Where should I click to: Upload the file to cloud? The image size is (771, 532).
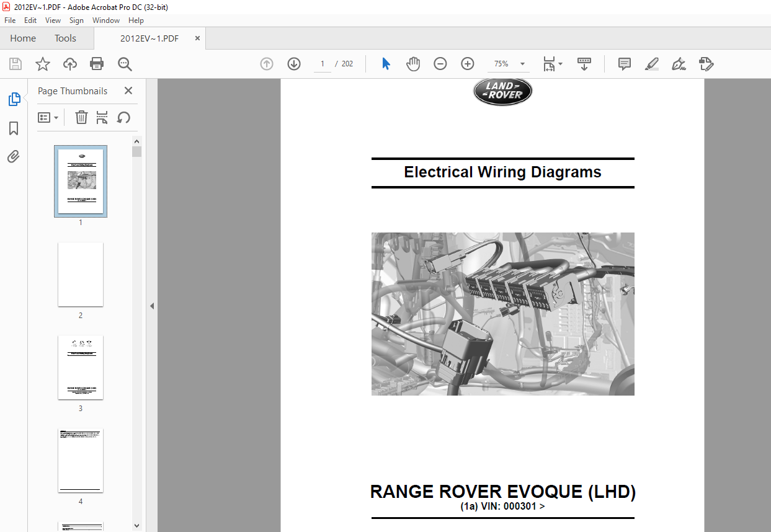(70, 64)
